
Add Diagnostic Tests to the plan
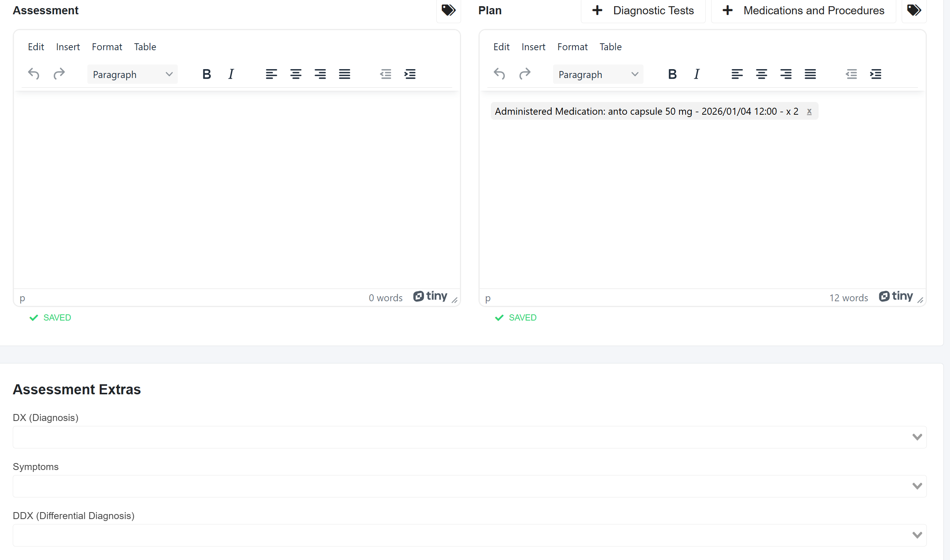643,11
